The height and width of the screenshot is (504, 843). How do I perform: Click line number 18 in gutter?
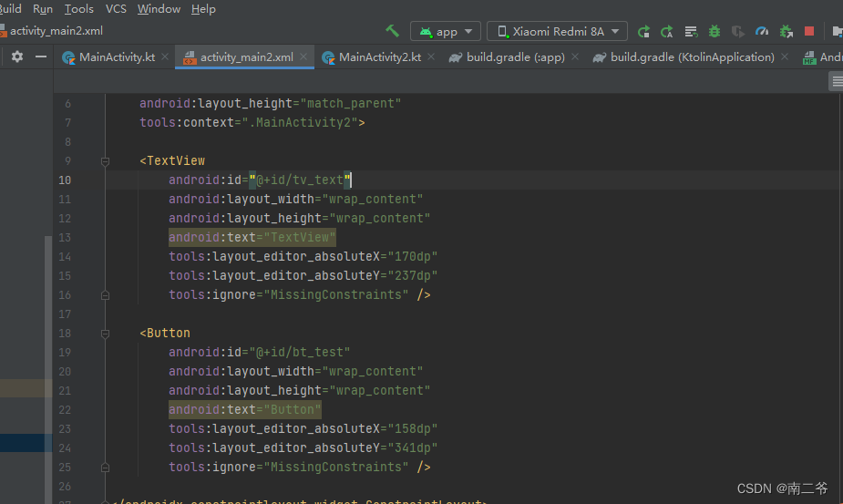[65, 334]
